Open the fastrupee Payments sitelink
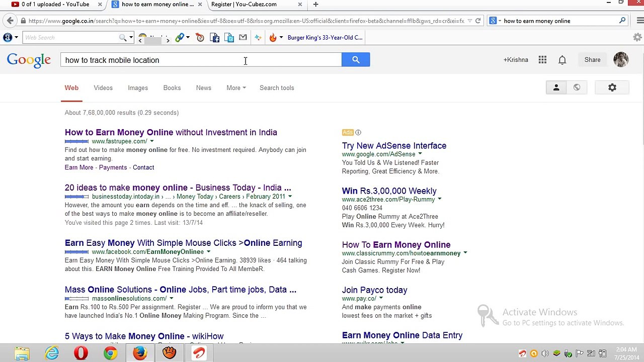Viewport: 644px width, 362px height. [113, 167]
